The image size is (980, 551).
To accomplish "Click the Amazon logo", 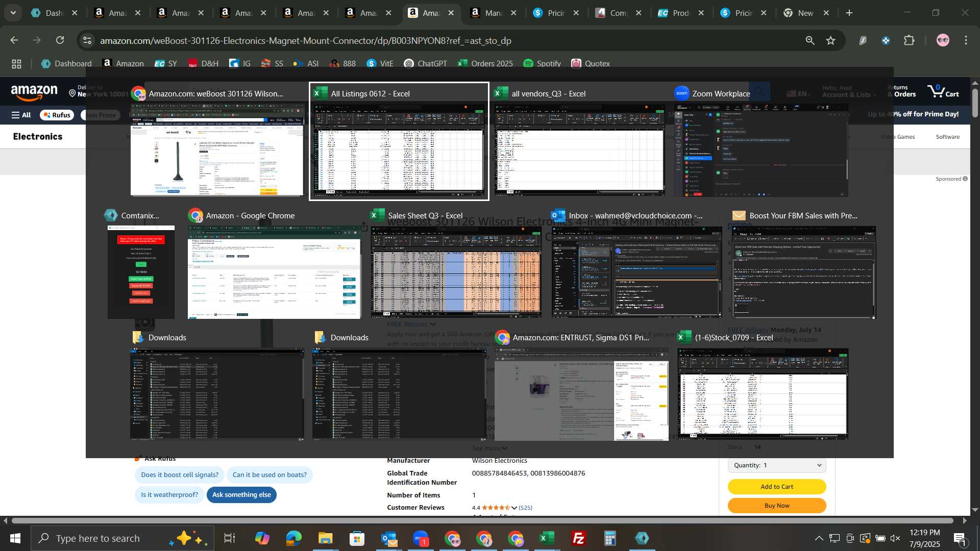I will coord(35,93).
